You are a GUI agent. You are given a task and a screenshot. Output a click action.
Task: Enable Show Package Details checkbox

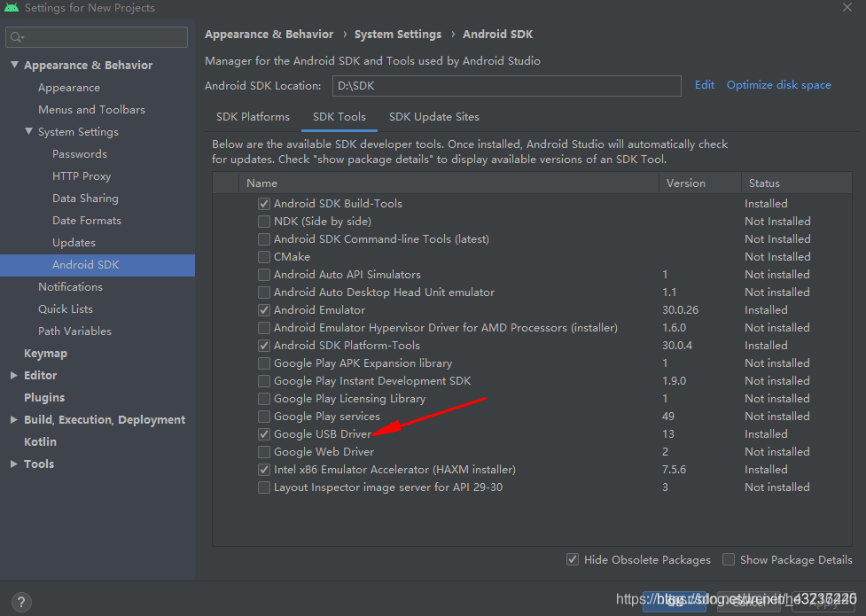(729, 559)
